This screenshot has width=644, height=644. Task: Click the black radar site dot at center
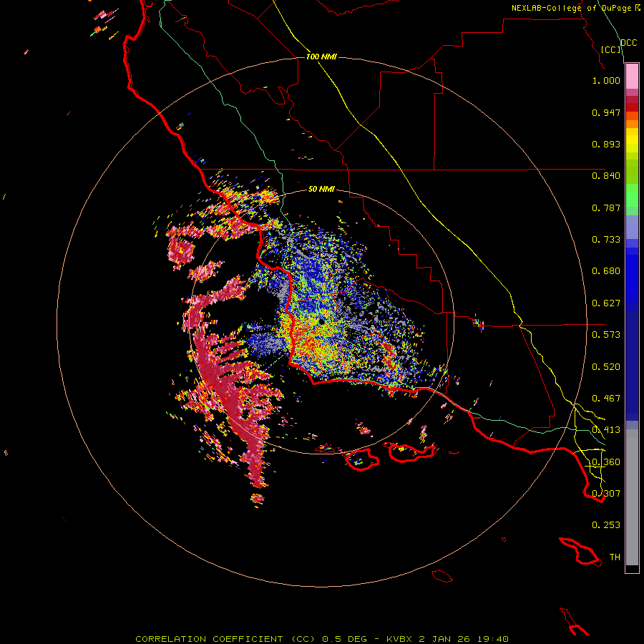322,322
